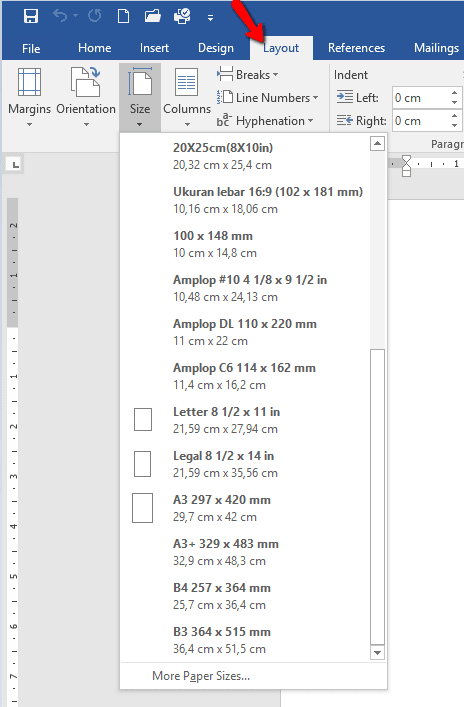Open the Hyphenation menu
This screenshot has width=464, height=707.
(265, 121)
